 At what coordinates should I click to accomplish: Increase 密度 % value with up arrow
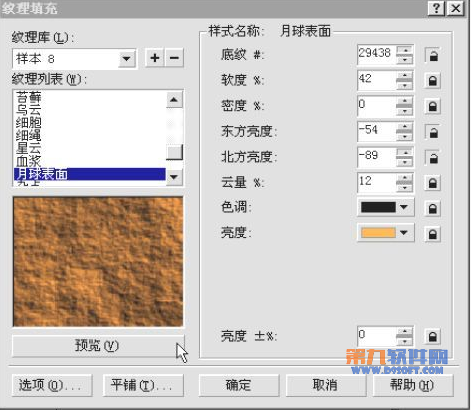click(x=405, y=102)
